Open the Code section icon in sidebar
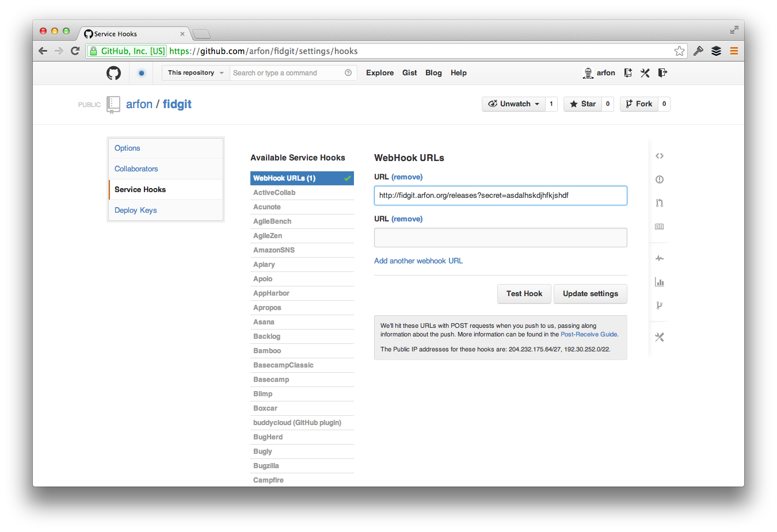The image size is (777, 532). click(x=660, y=156)
